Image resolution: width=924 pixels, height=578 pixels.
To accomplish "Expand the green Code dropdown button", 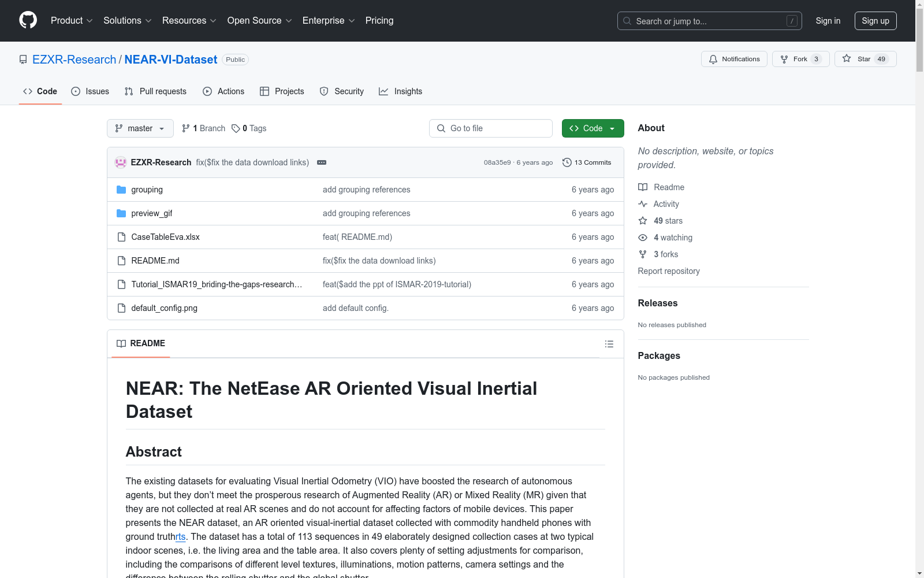I will tap(593, 128).
